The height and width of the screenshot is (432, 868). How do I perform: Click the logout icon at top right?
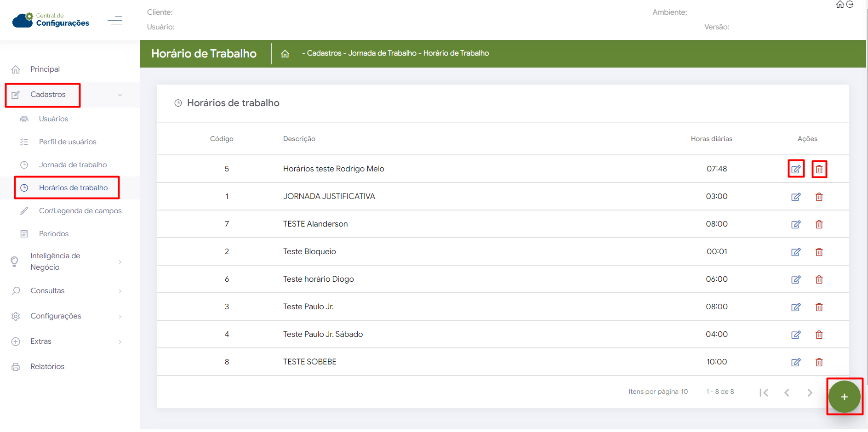[850, 5]
